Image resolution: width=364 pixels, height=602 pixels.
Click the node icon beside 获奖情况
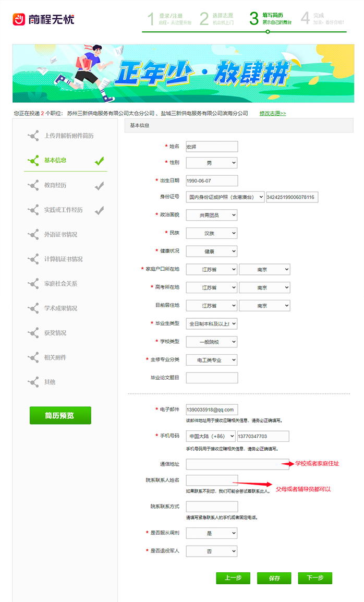point(33,333)
